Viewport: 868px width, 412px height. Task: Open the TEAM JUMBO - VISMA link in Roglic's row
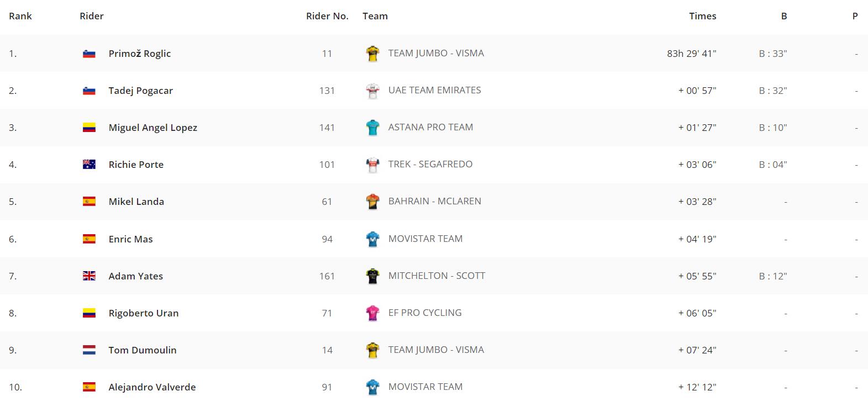436,53
